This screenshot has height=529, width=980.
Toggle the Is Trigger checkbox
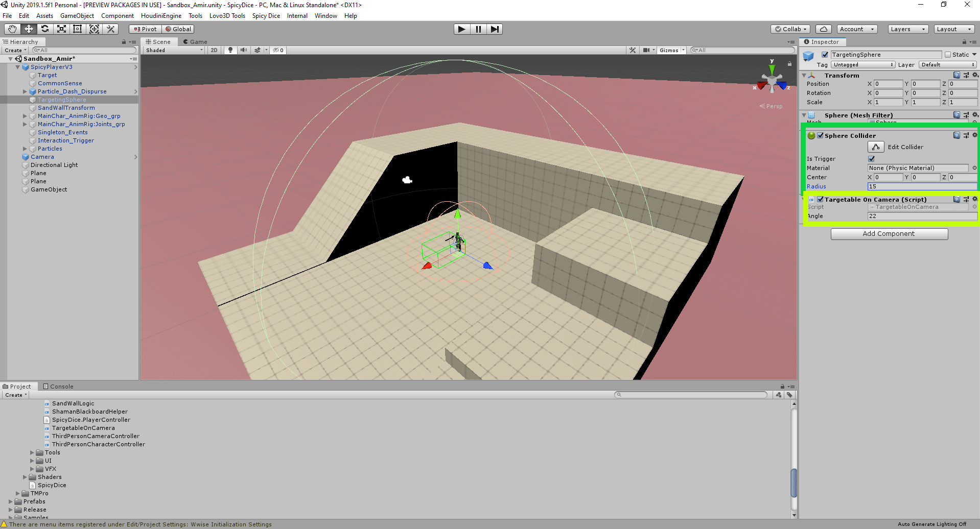click(x=871, y=159)
